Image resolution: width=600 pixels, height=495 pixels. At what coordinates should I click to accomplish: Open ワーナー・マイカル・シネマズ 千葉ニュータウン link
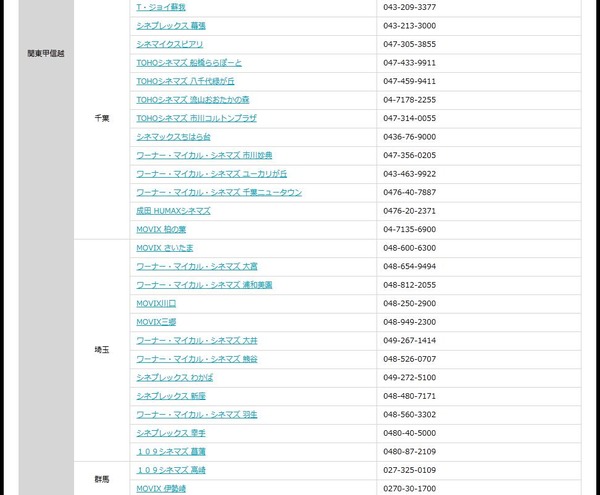[x=219, y=192]
